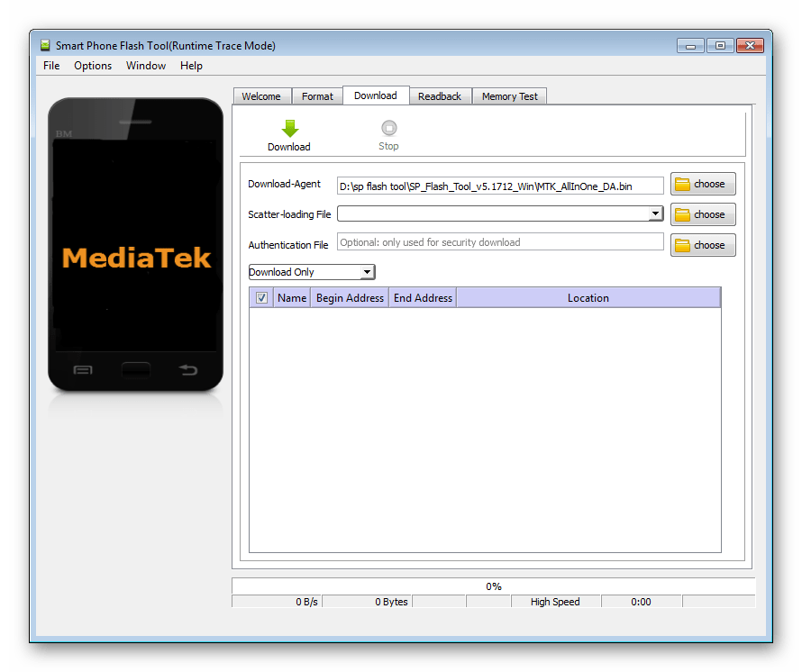The width and height of the screenshot is (802, 672).
Task: Click the Smart Phone Flash Tool title icon
Action: click(x=46, y=46)
